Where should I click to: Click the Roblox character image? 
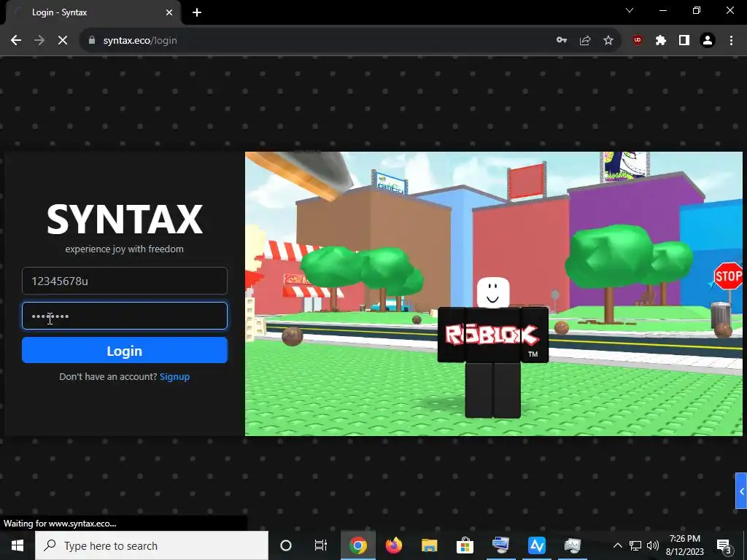[493, 348]
